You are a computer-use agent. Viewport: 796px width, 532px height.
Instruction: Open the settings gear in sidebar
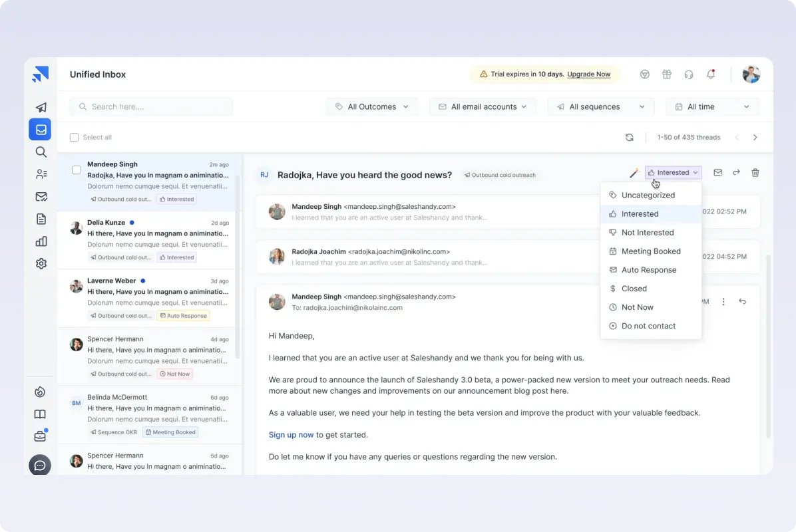[41, 263]
